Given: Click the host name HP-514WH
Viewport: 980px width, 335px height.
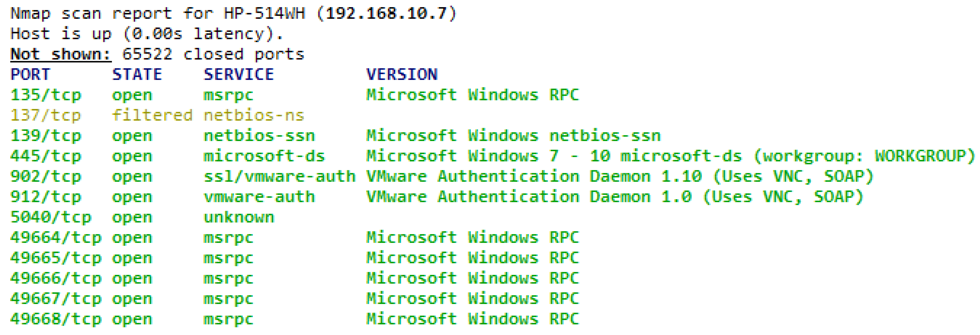Looking at the screenshot, I should click(264, 14).
